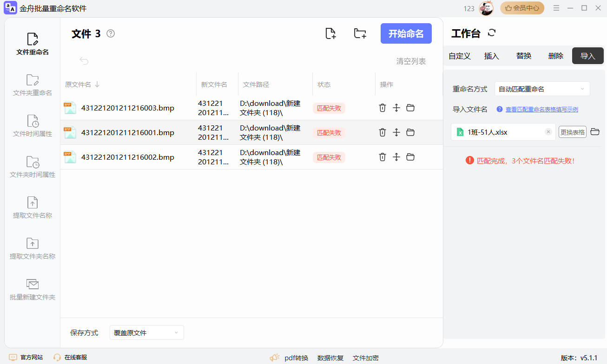Screen dimensions: 607x364
Task: Click move icon for 431221201211216001.bmp row
Action: point(396,132)
